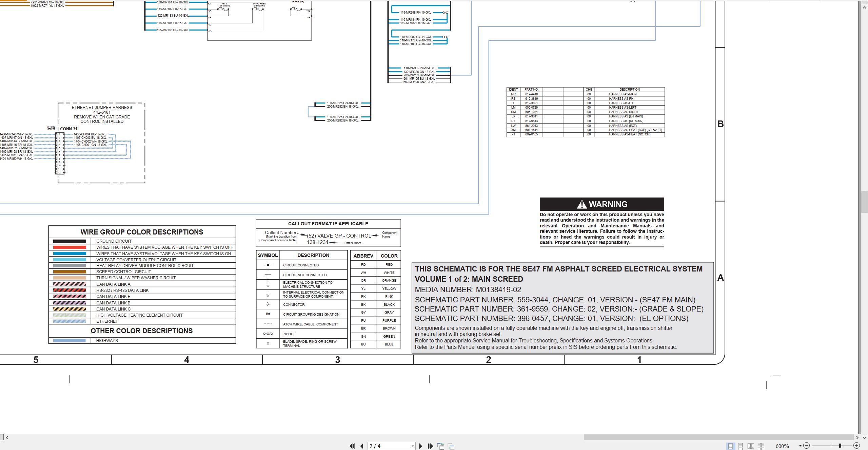Click the 600% zoom level value
Viewport: 868px width, 450px height.
782,446
